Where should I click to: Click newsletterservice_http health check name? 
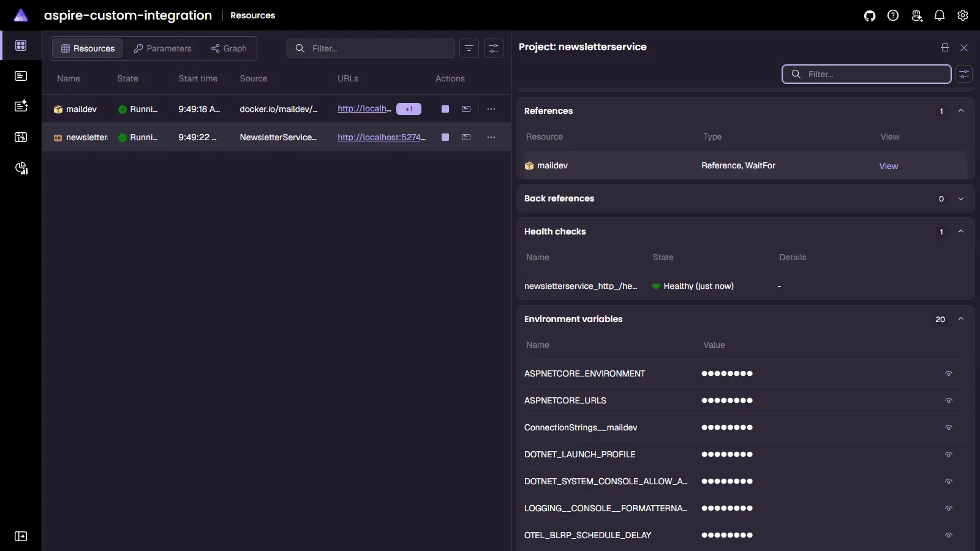coord(581,286)
